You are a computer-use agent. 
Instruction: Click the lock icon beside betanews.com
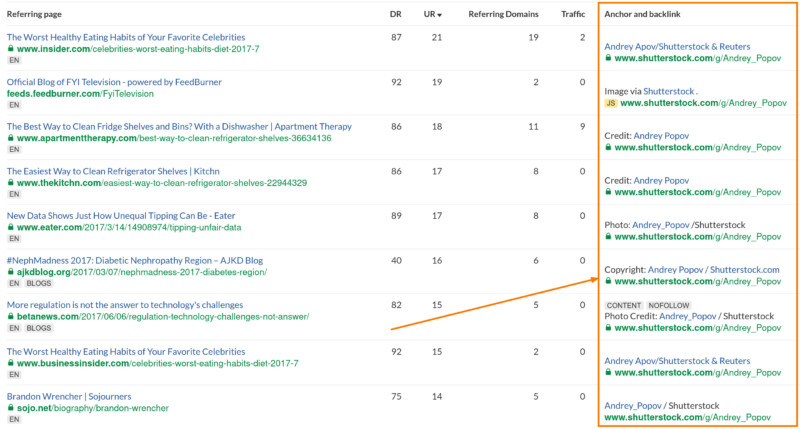tap(11, 316)
